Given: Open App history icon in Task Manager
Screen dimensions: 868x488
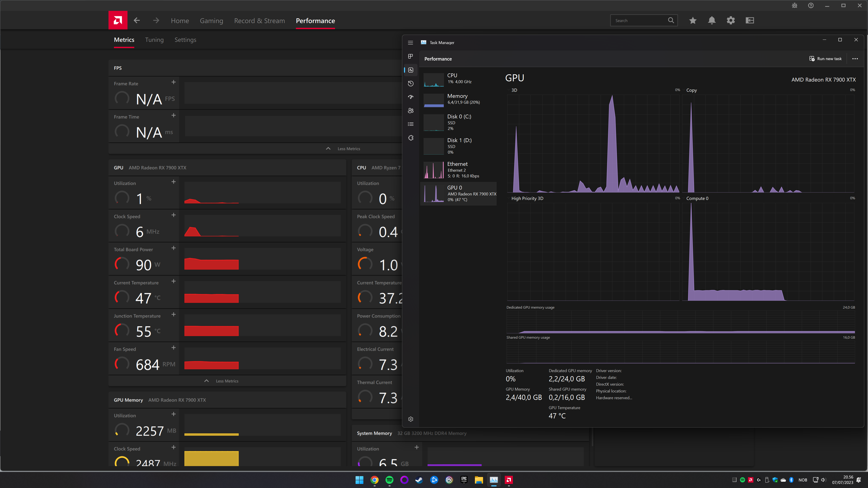Looking at the screenshot, I should coord(410,84).
